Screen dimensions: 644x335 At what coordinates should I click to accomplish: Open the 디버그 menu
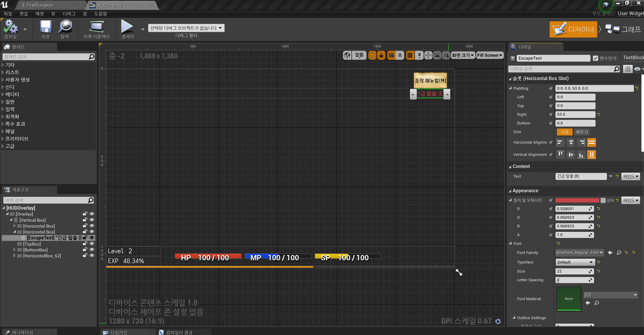(x=69, y=14)
